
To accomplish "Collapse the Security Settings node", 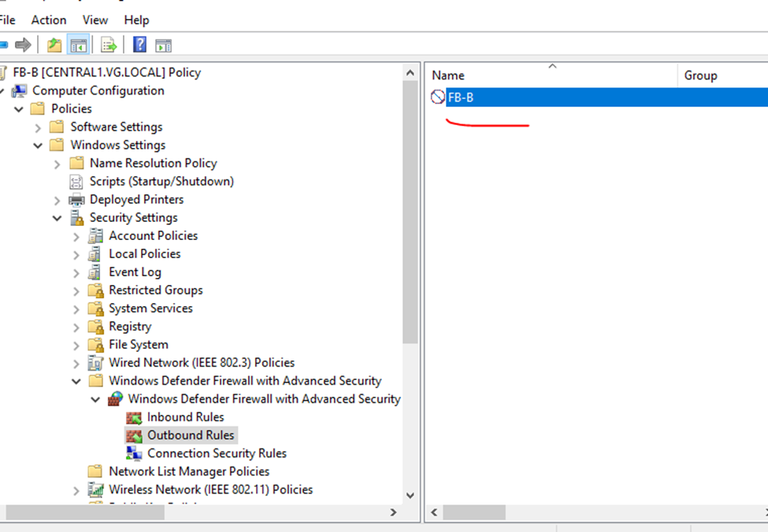I will (x=57, y=218).
